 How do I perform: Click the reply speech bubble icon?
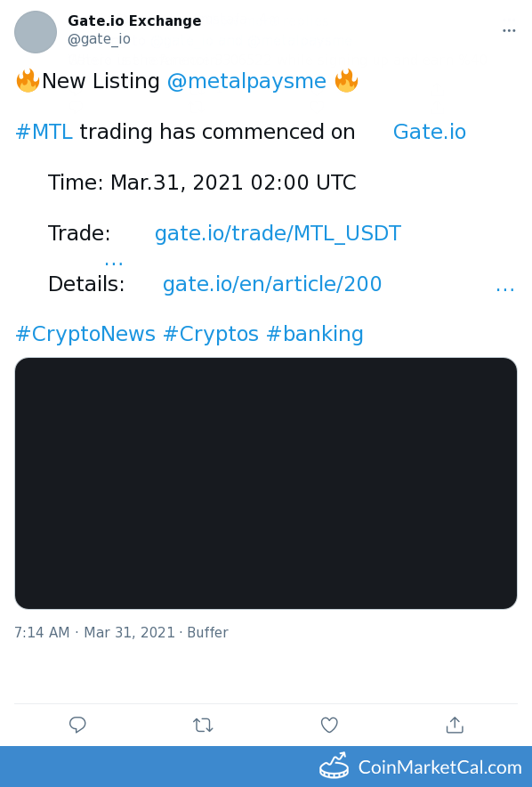tap(77, 725)
